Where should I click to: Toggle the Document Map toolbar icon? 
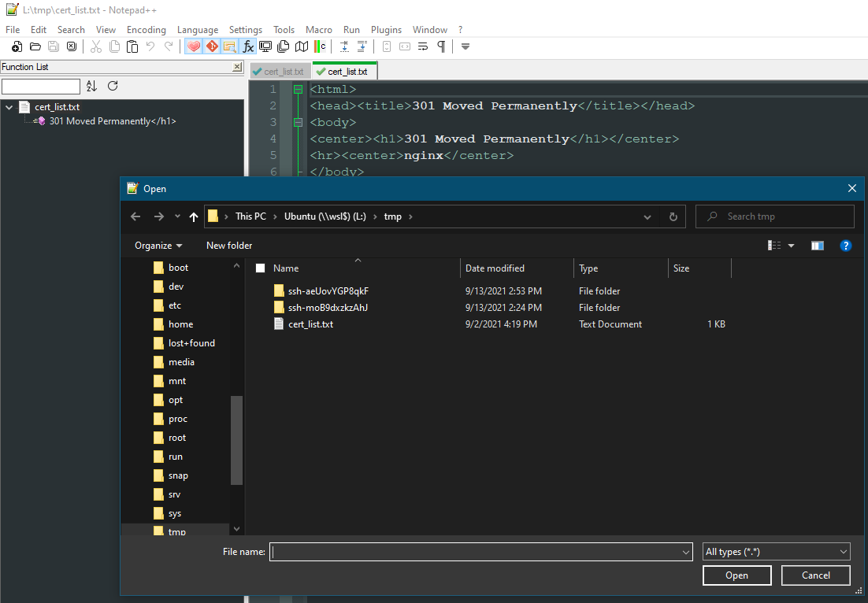302,47
